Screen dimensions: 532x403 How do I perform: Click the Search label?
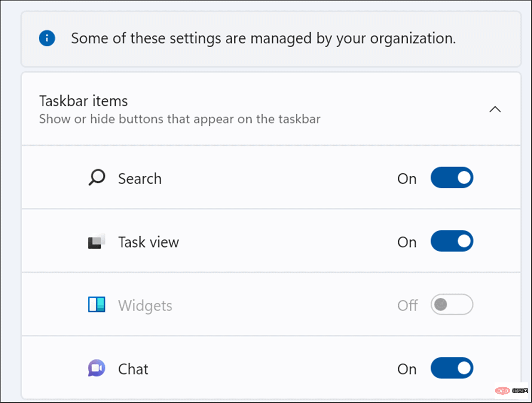140,179
